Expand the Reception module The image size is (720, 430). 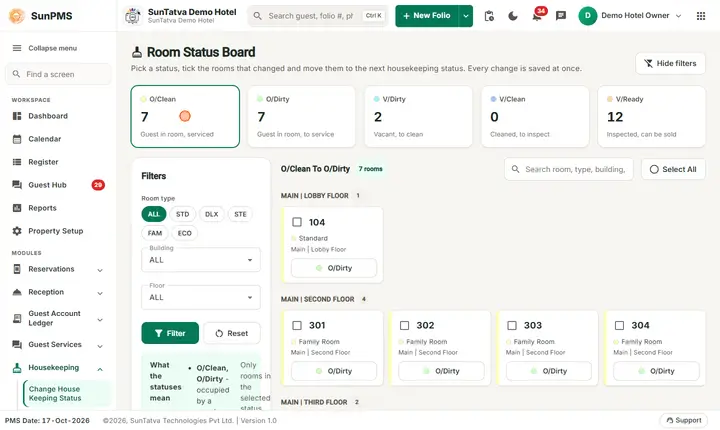(x=100, y=293)
